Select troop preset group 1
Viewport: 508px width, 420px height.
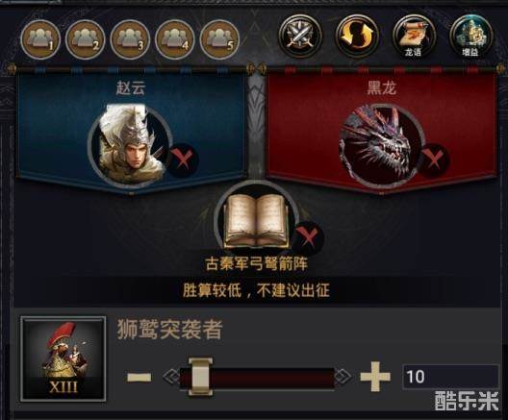40,39
